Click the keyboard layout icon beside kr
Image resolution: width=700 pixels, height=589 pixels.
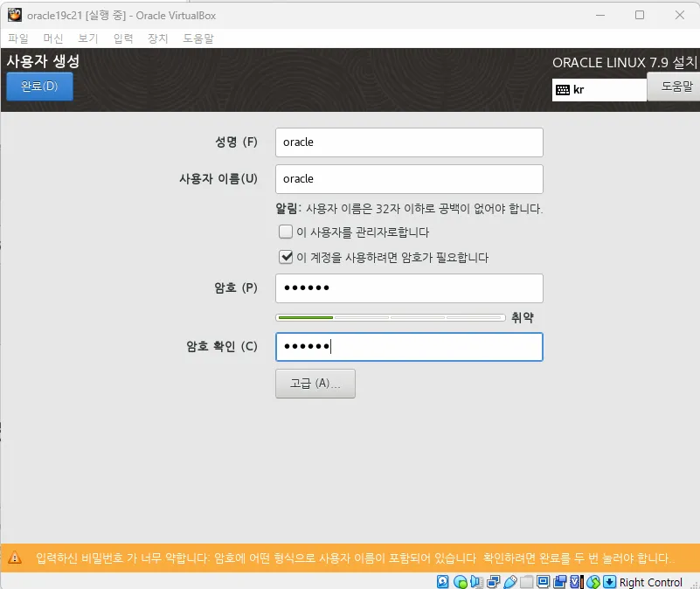[x=563, y=90]
